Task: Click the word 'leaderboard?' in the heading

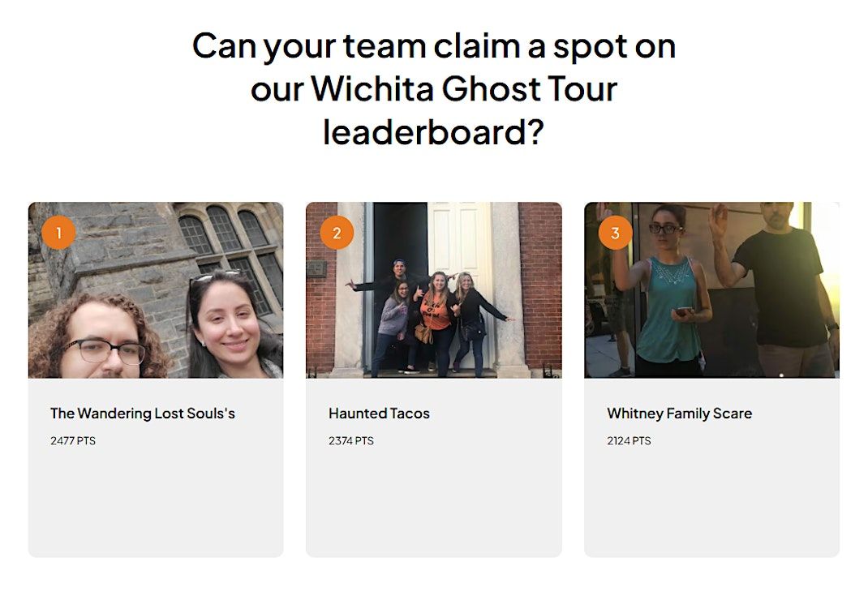Action: [434, 133]
